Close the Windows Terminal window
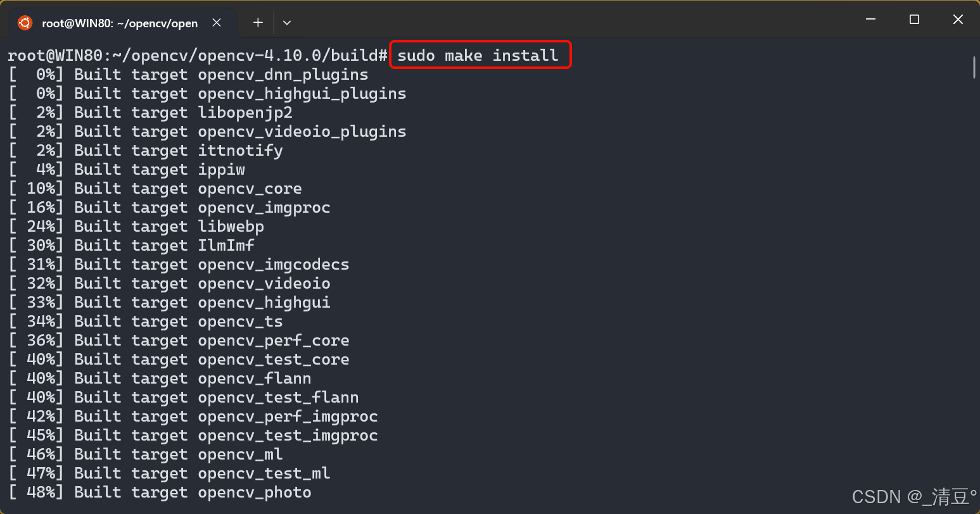The height and width of the screenshot is (514, 980). [x=958, y=20]
